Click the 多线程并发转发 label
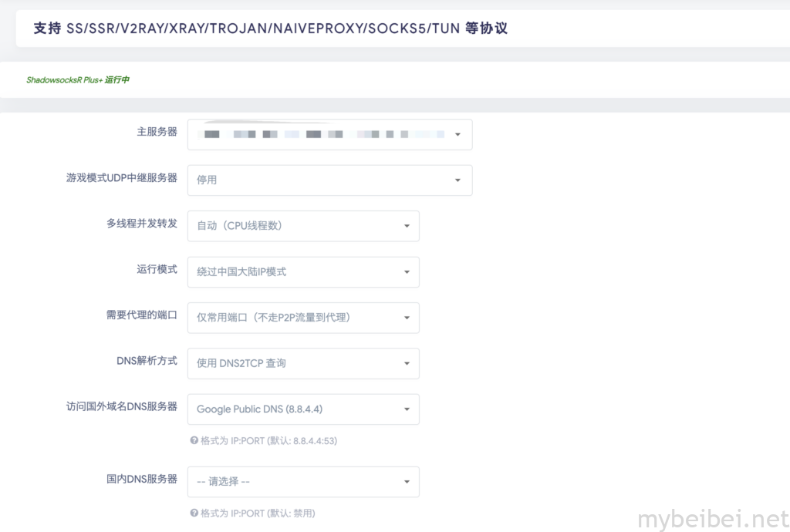The width and height of the screenshot is (790, 532). pos(141,224)
